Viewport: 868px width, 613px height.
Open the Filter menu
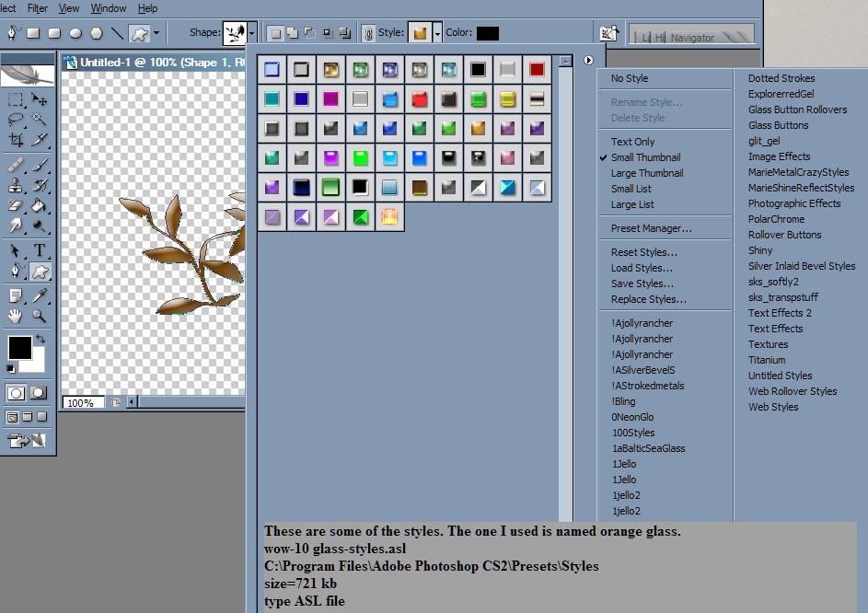coord(38,8)
